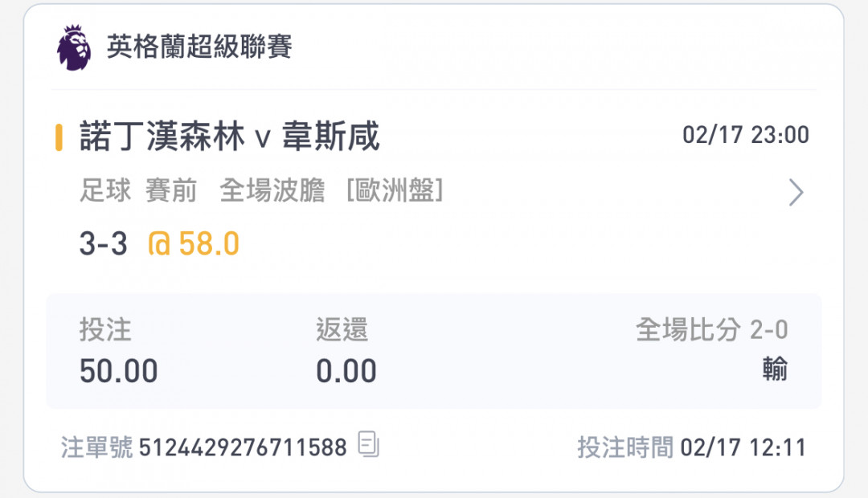Click the 全場比分 2-0 result

[712, 330]
